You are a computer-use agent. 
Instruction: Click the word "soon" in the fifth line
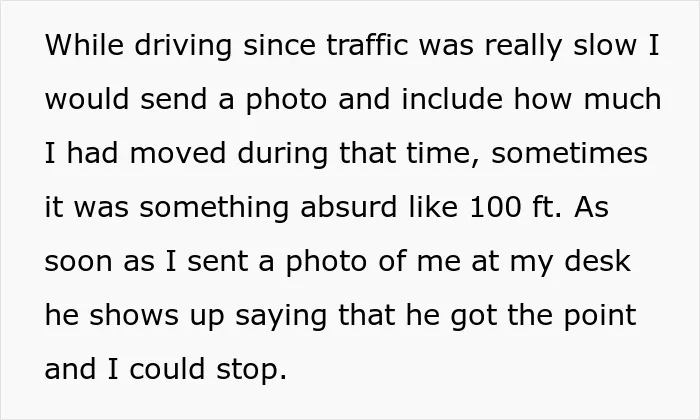(x=79, y=261)
